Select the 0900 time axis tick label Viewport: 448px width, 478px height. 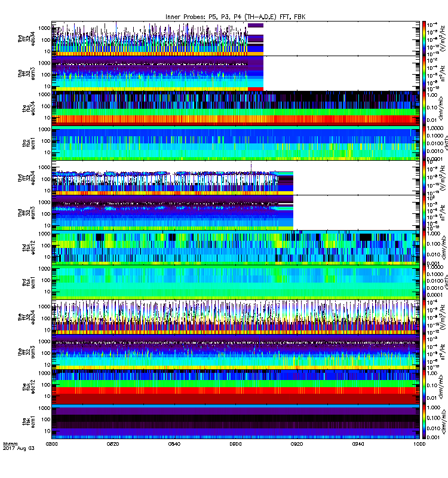tap(235, 444)
